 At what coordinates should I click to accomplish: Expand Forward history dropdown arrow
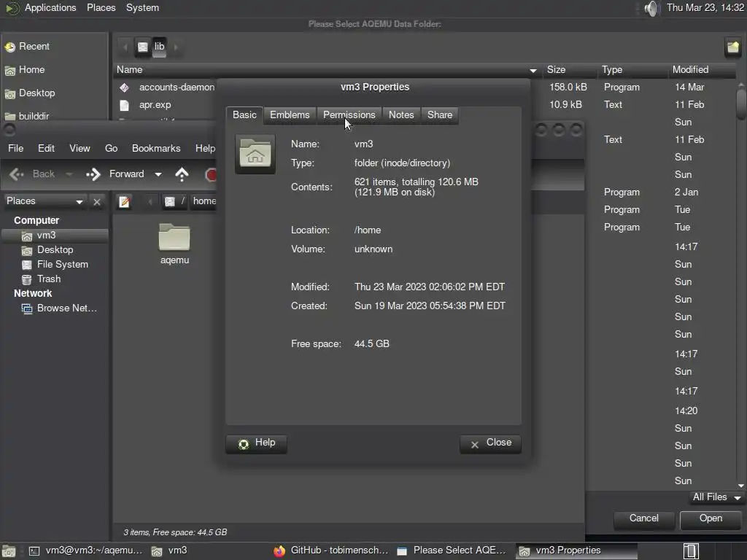(158, 174)
